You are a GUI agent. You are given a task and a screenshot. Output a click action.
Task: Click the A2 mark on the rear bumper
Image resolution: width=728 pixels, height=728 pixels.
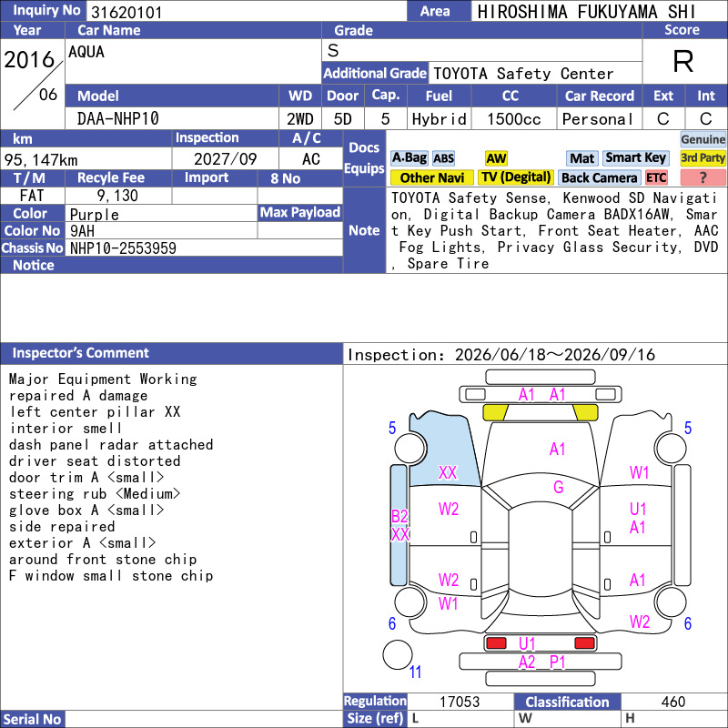coord(527,662)
